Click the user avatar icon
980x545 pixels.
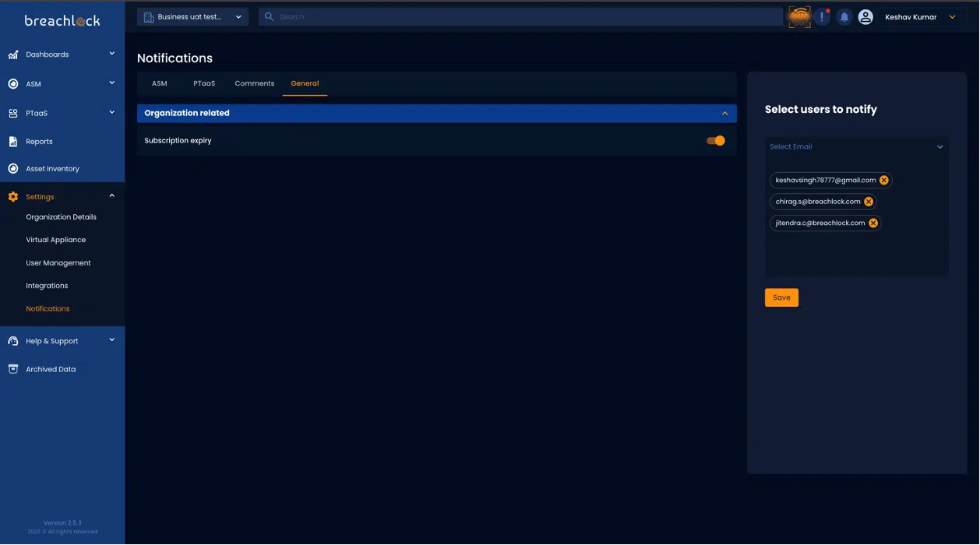click(865, 16)
